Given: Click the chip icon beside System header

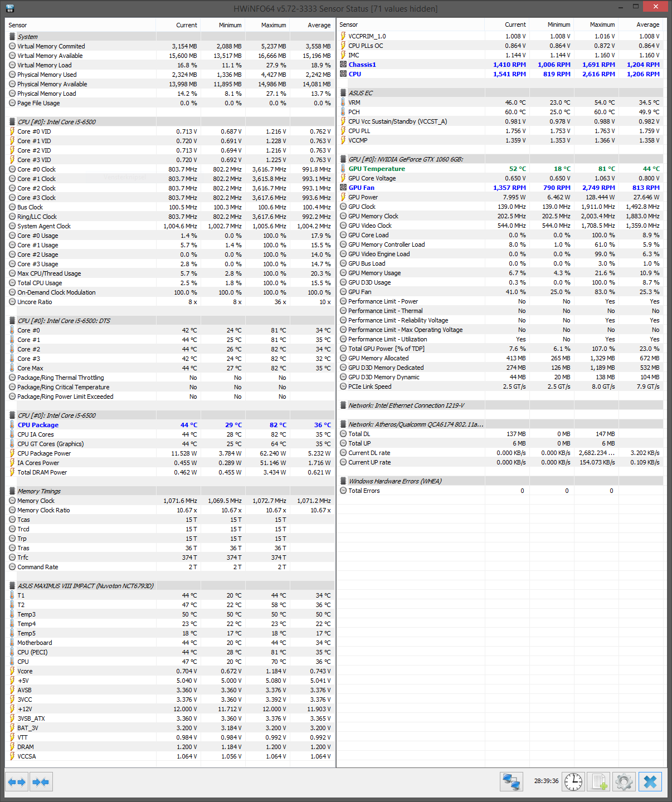Looking at the screenshot, I should pyautogui.click(x=12, y=37).
